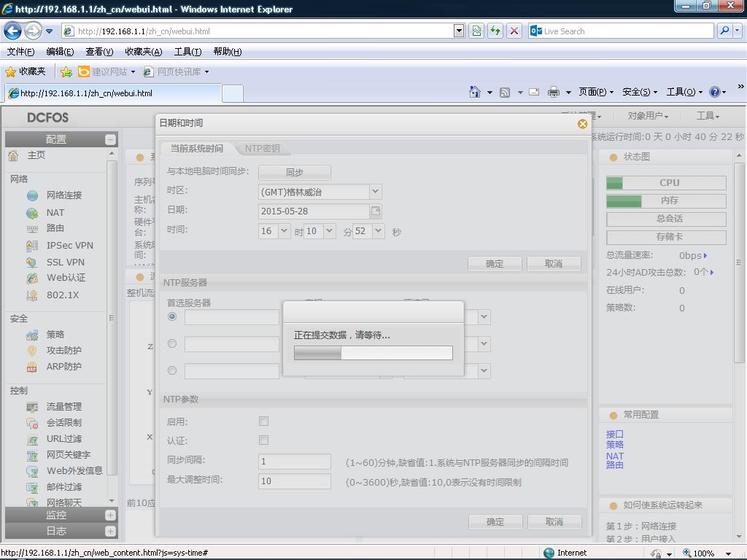Open the minute dropdown showing 10

click(x=329, y=231)
